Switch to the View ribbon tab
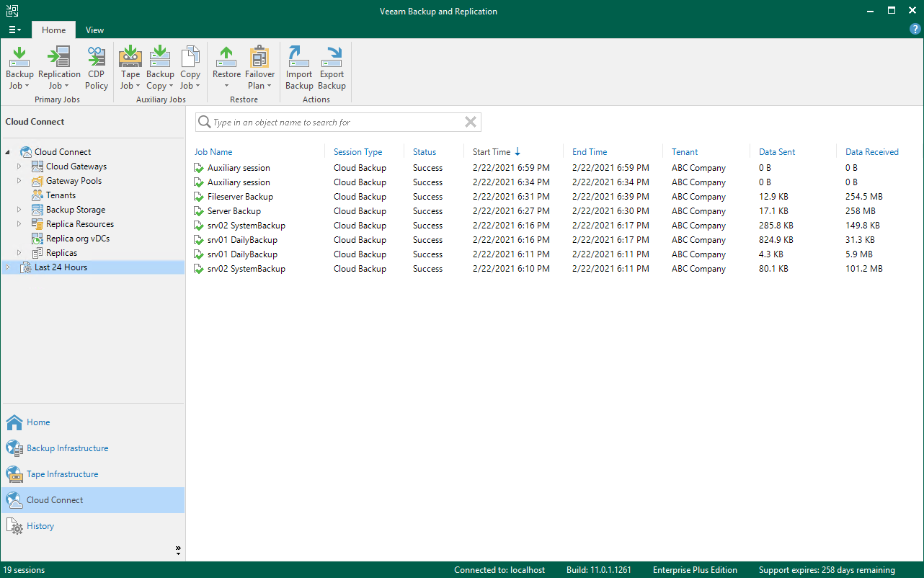The image size is (924, 578). (94, 30)
